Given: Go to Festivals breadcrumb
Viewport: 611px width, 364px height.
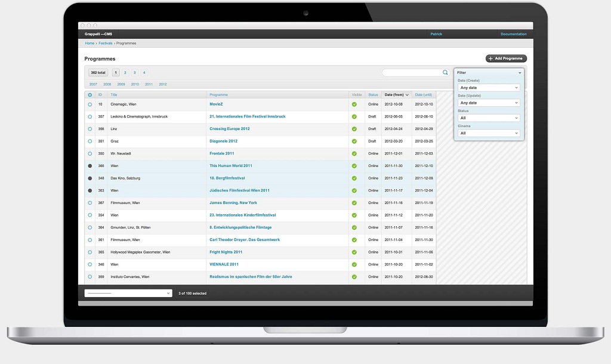Looking at the screenshot, I should (105, 43).
